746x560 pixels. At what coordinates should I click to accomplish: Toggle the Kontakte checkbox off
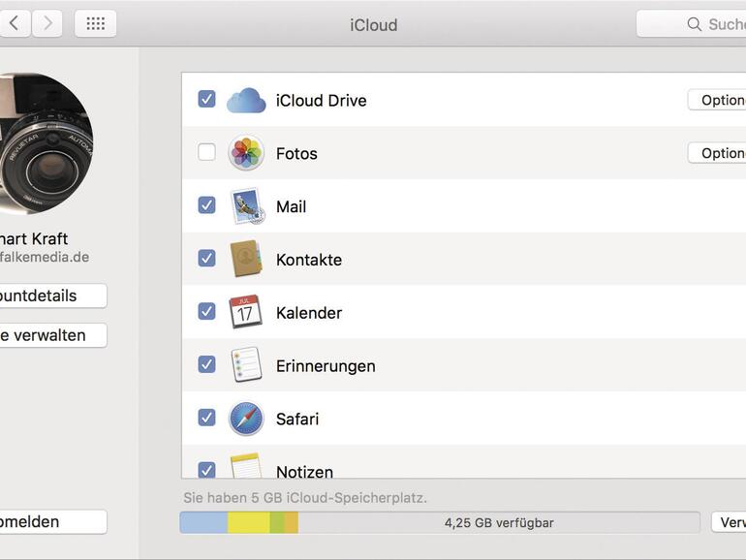[x=206, y=258]
